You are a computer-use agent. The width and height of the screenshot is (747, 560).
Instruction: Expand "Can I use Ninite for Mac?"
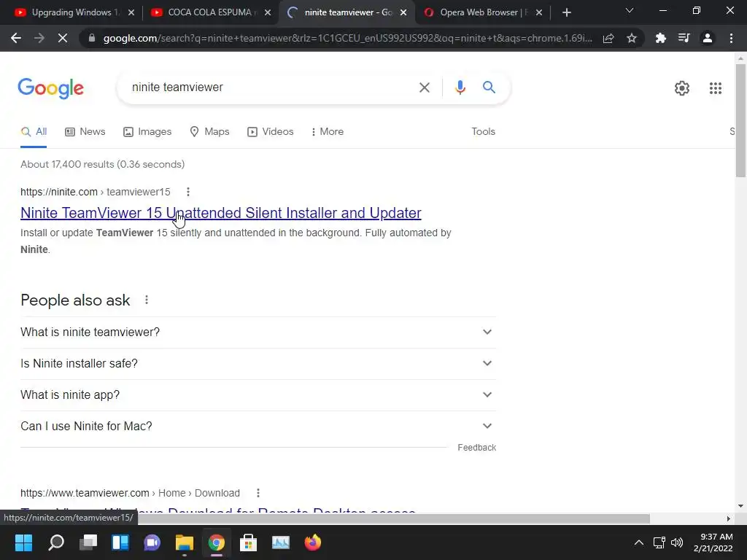pos(258,426)
